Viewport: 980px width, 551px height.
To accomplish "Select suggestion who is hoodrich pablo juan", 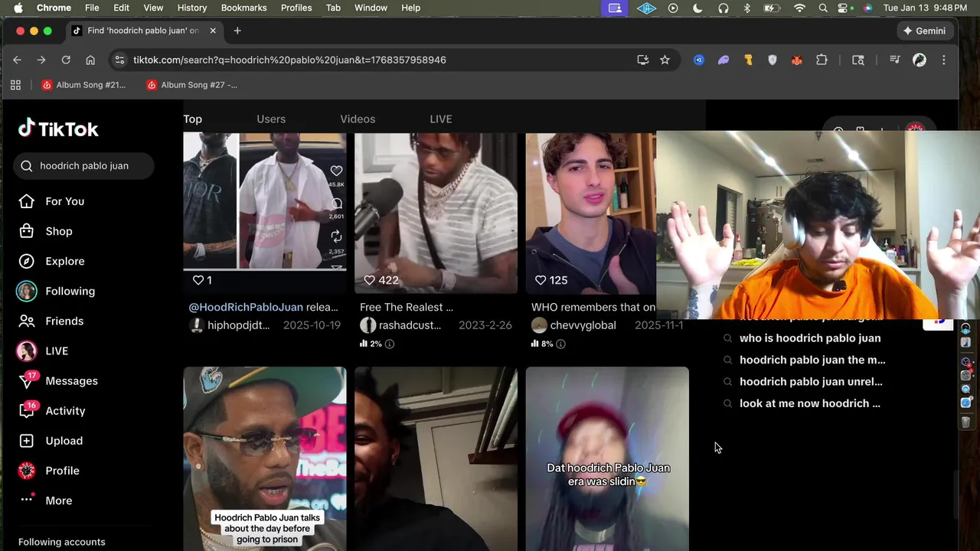I will point(809,338).
